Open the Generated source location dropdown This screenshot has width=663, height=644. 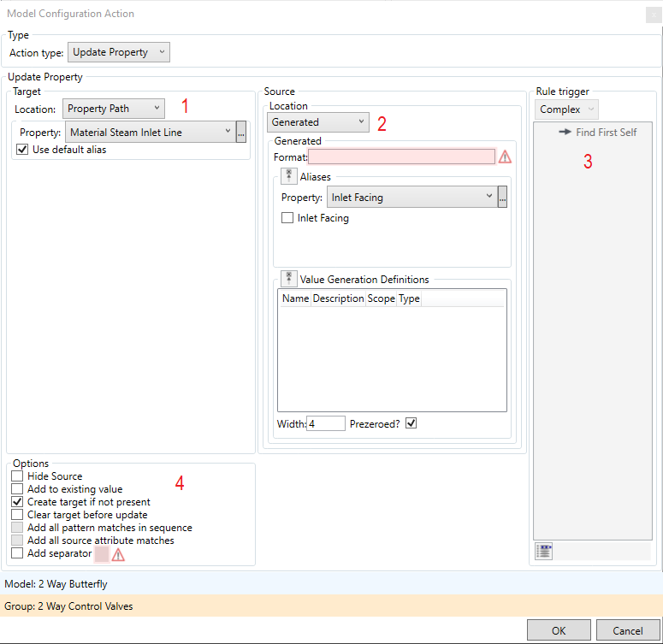point(318,122)
